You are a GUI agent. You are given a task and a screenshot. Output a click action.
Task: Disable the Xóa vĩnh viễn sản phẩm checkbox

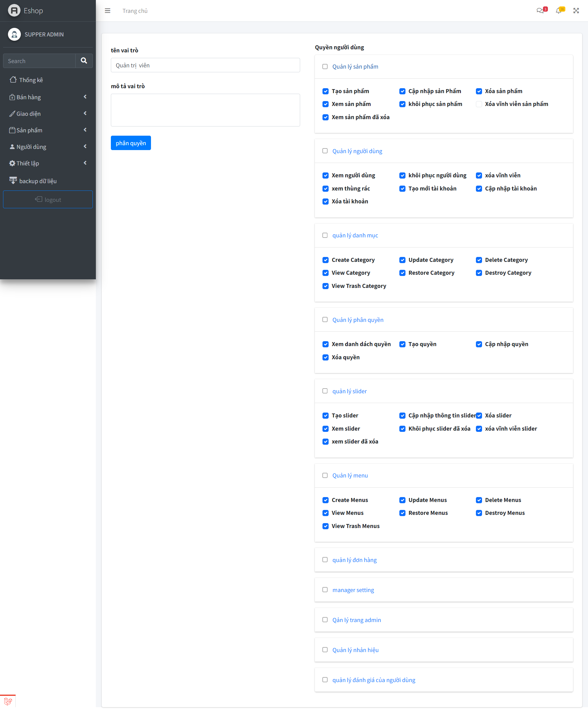pyautogui.click(x=479, y=104)
